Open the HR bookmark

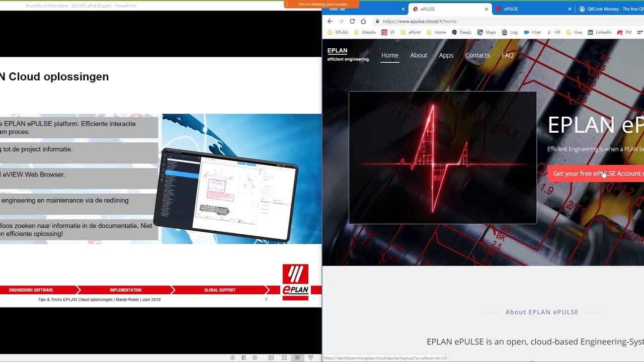[553, 32]
